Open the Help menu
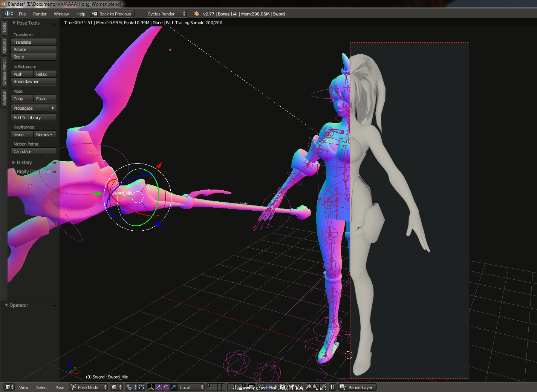 pos(81,14)
